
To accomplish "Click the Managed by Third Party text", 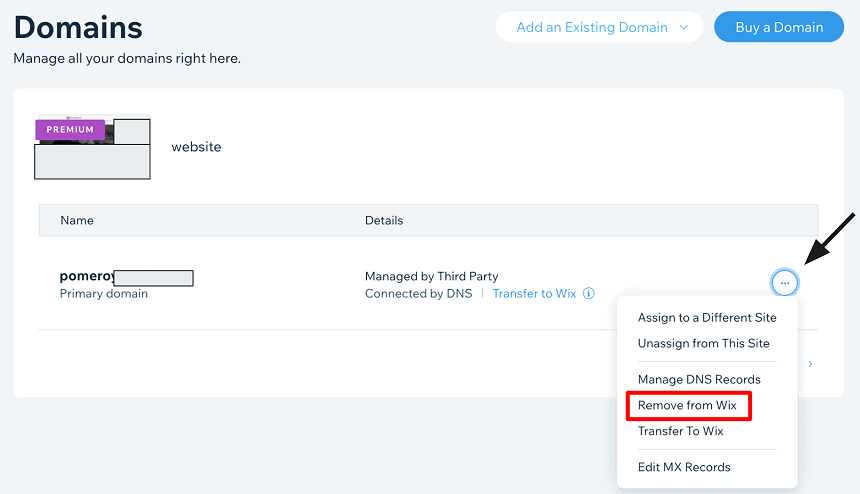I will pos(432,276).
